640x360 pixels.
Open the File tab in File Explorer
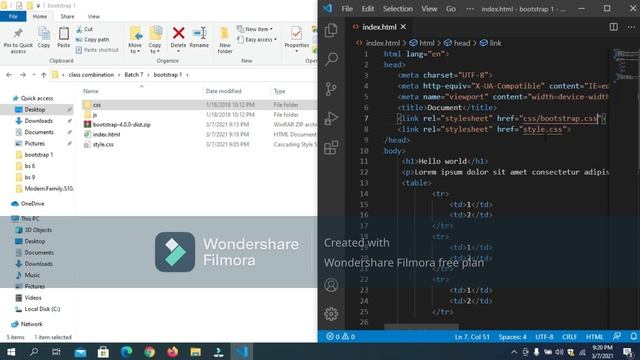[13, 16]
